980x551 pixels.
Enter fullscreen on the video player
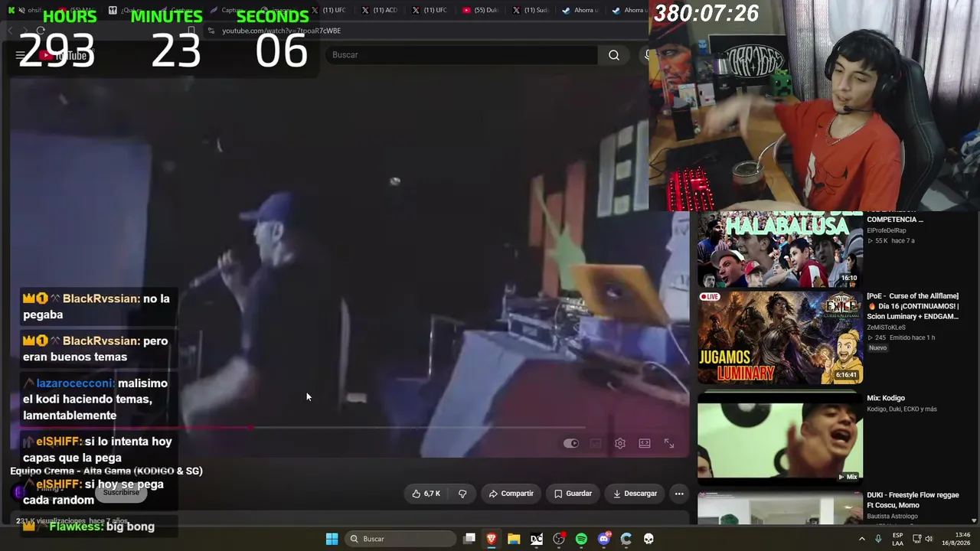pos(669,443)
